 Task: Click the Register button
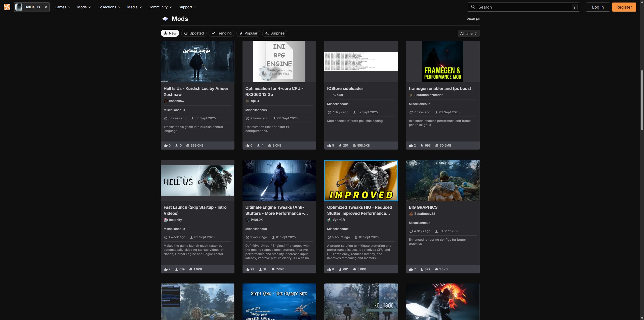(x=624, y=7)
